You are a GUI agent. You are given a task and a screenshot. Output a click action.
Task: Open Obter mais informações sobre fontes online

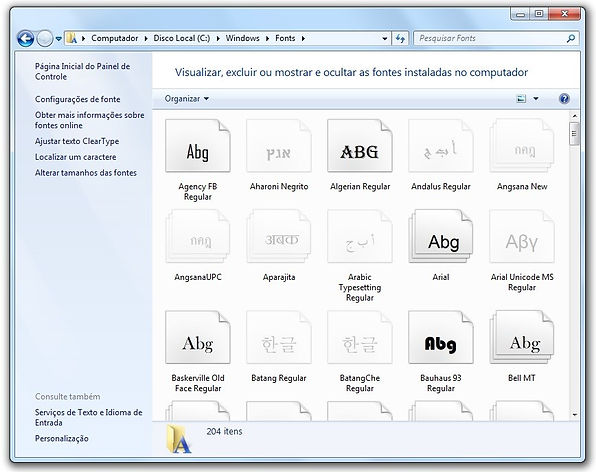pyautogui.click(x=90, y=120)
